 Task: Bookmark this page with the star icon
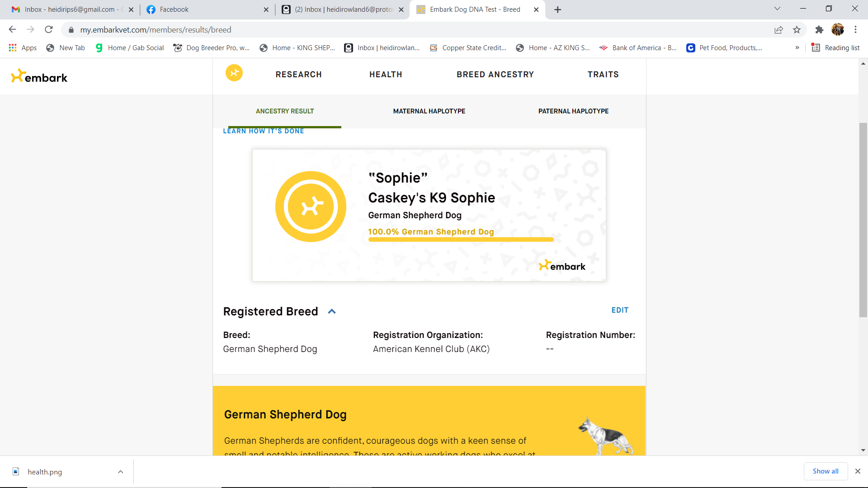[x=797, y=30]
